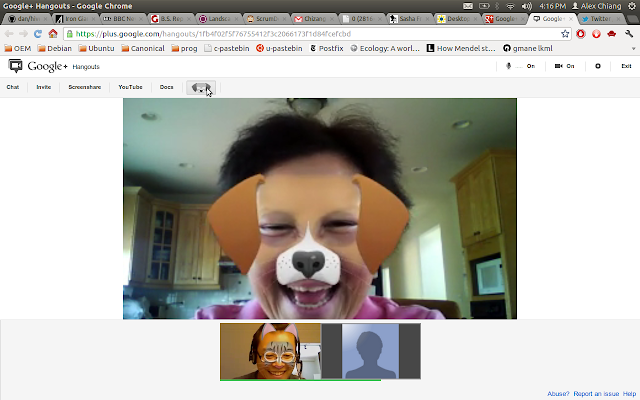
Task: Toggle the camera On switch
Action: 565,66
